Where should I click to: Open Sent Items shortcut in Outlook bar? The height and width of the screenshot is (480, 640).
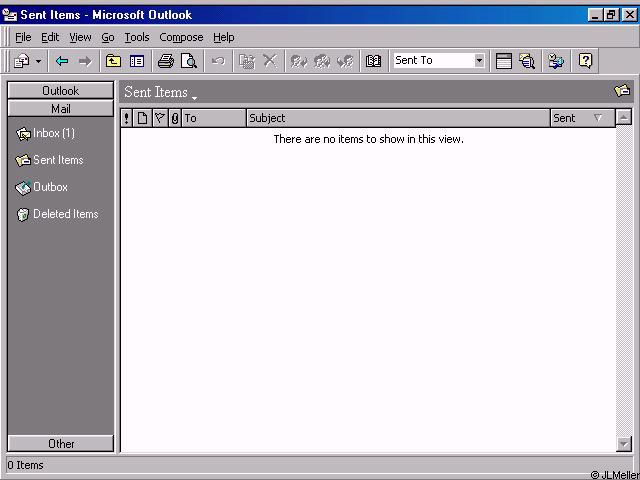(49, 160)
